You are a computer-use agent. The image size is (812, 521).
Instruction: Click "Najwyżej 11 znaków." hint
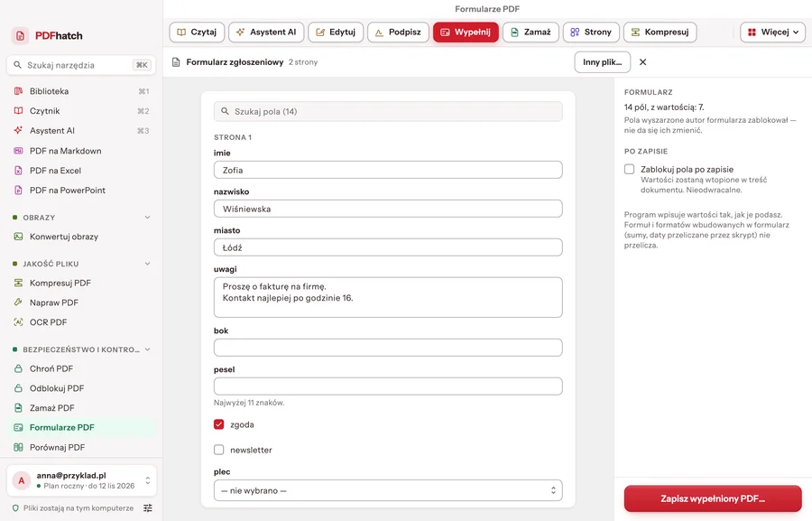249,403
